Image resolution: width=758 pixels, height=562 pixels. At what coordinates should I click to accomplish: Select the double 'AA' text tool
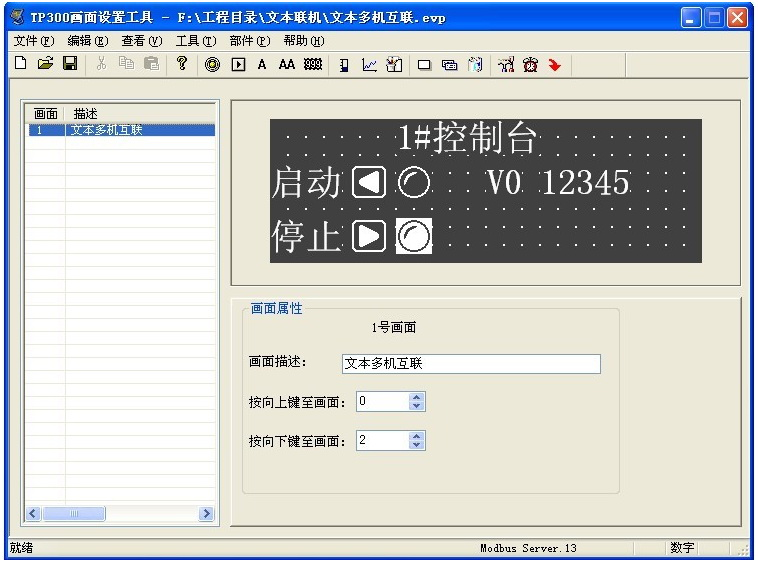(286, 64)
